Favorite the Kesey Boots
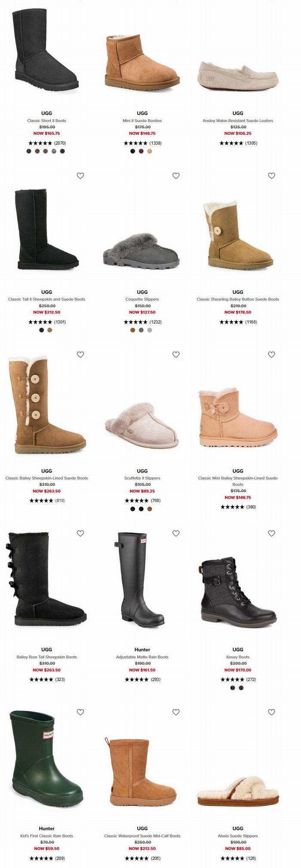The width and height of the screenshot is (301, 868). tap(271, 533)
